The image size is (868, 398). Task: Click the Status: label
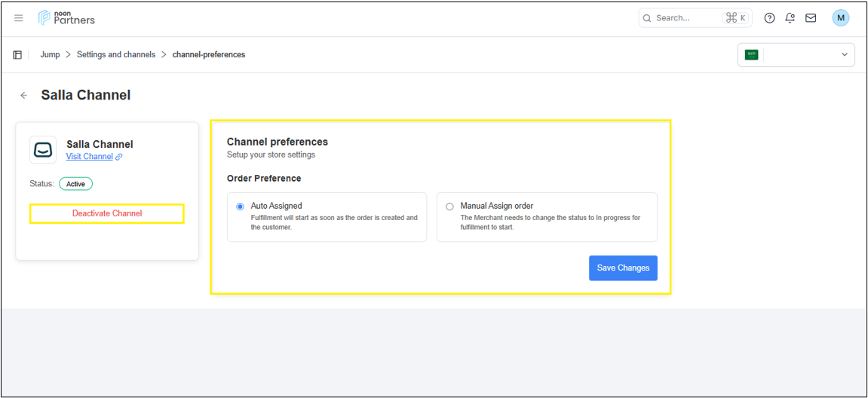tap(42, 183)
